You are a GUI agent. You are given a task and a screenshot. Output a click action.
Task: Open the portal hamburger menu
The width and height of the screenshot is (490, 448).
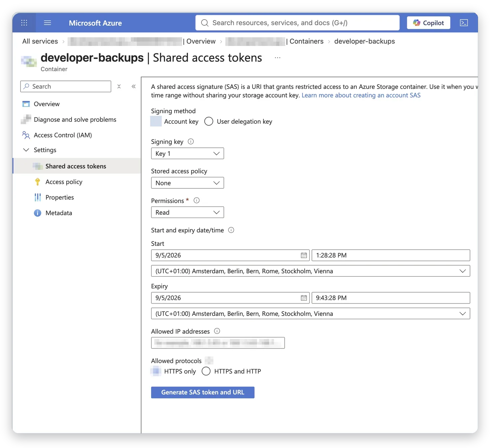point(48,23)
